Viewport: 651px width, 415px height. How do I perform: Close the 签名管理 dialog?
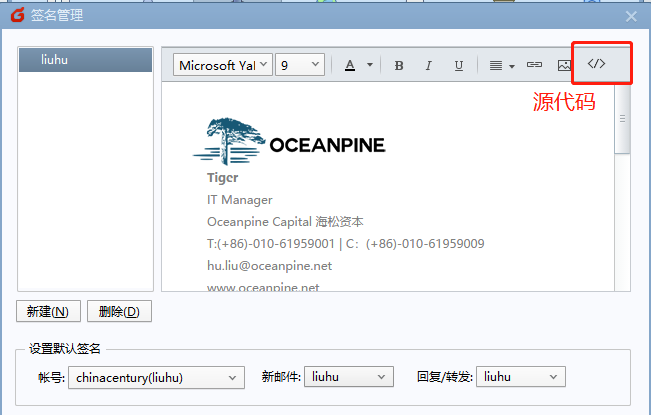631,16
